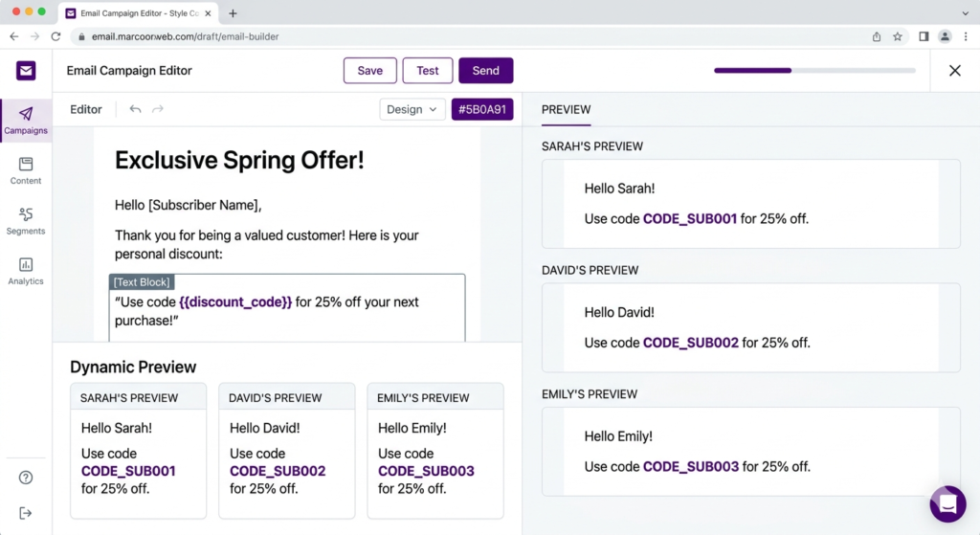
Task: Click the Hello [Subscriber Name] line
Action: (189, 205)
